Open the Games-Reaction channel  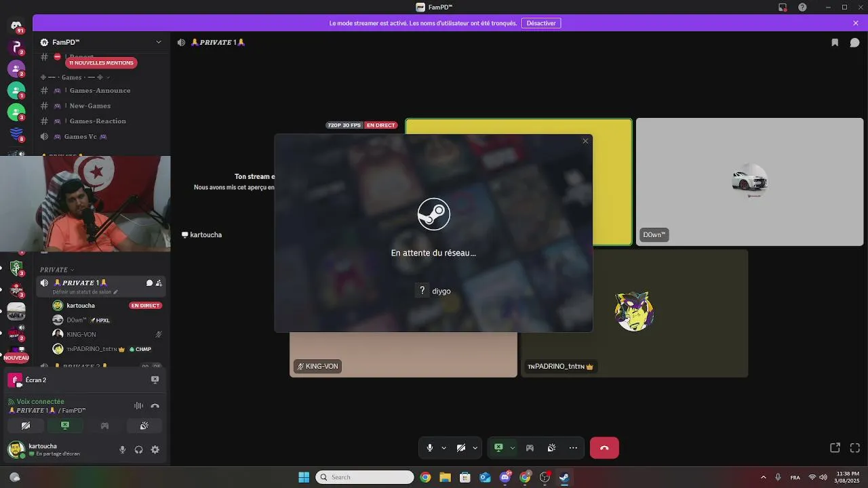coord(100,121)
